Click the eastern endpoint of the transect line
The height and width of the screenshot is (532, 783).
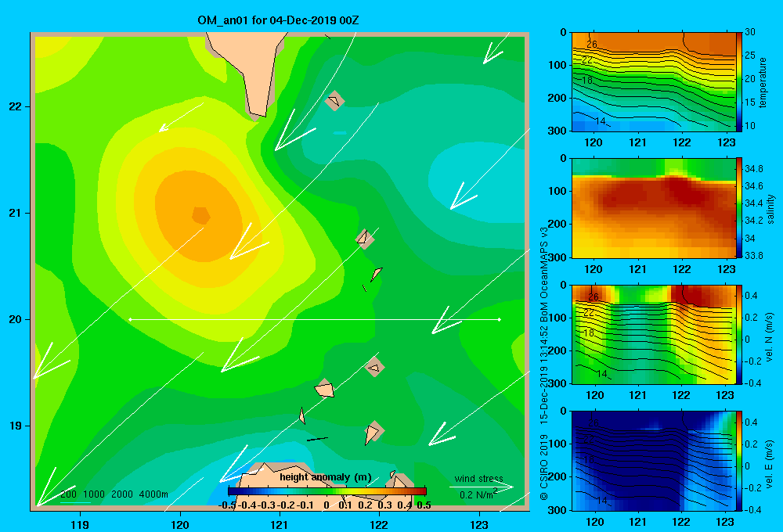click(x=500, y=319)
